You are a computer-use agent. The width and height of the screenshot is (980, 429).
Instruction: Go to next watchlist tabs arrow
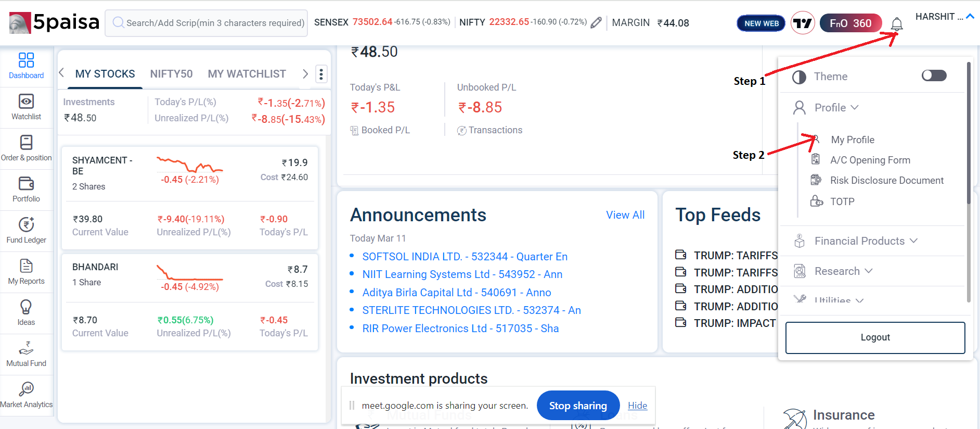pos(305,74)
